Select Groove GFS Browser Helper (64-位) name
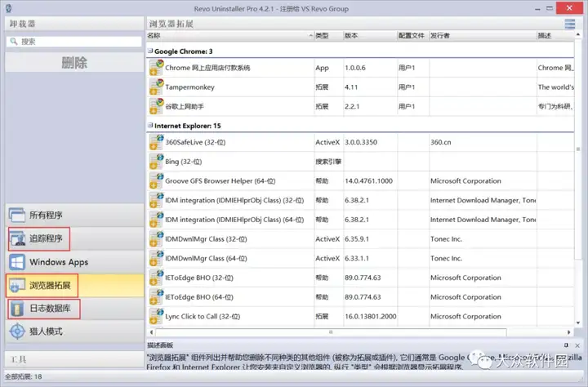 click(x=220, y=180)
